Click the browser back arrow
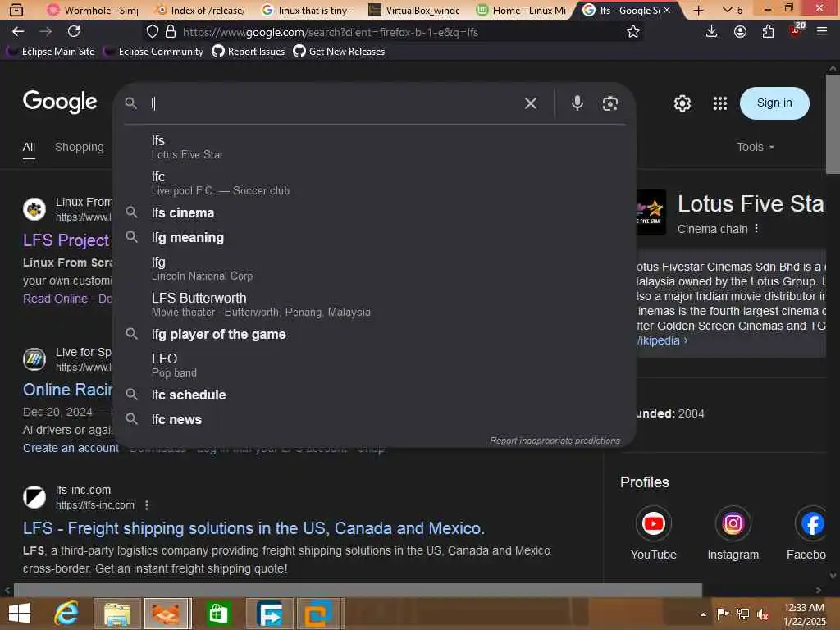This screenshot has width=840, height=630. coord(18,32)
